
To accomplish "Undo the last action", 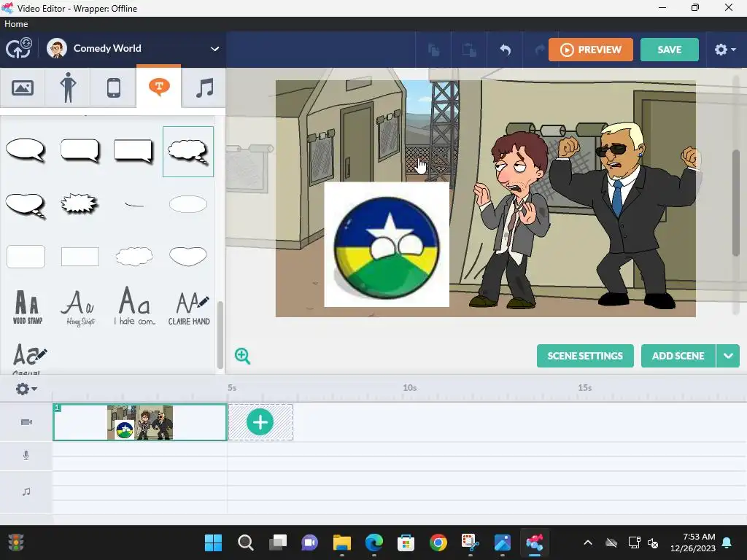I will [505, 50].
